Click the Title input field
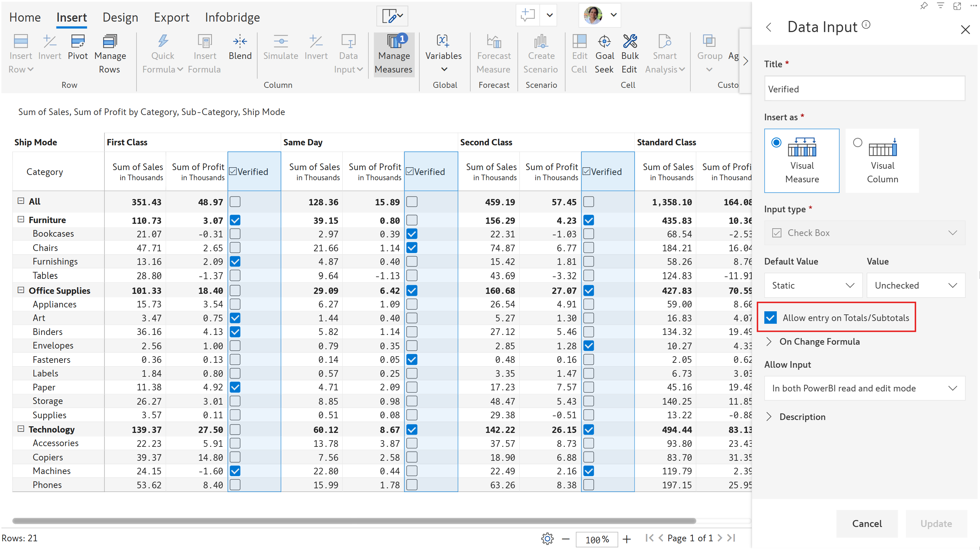Image resolution: width=980 pixels, height=550 pixels. coord(864,89)
